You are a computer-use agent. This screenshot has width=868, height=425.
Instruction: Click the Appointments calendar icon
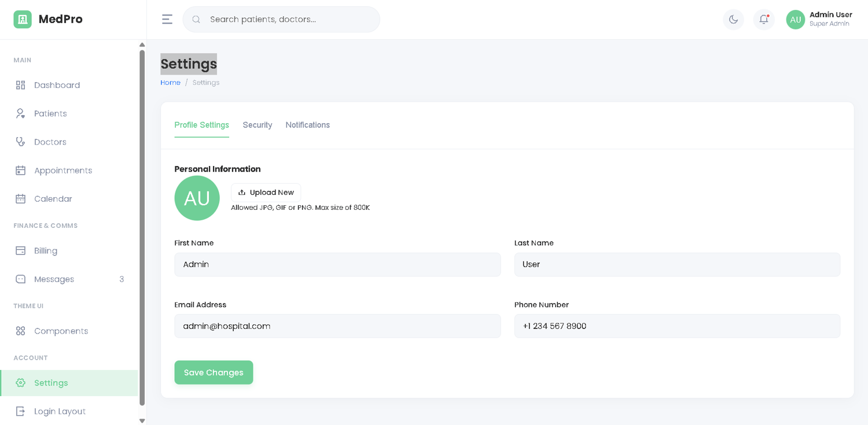click(21, 170)
